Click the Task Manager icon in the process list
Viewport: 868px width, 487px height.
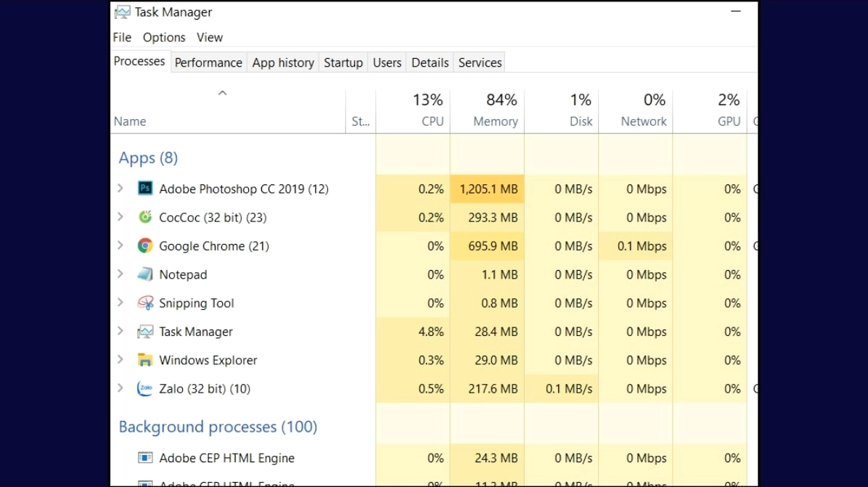pos(144,331)
